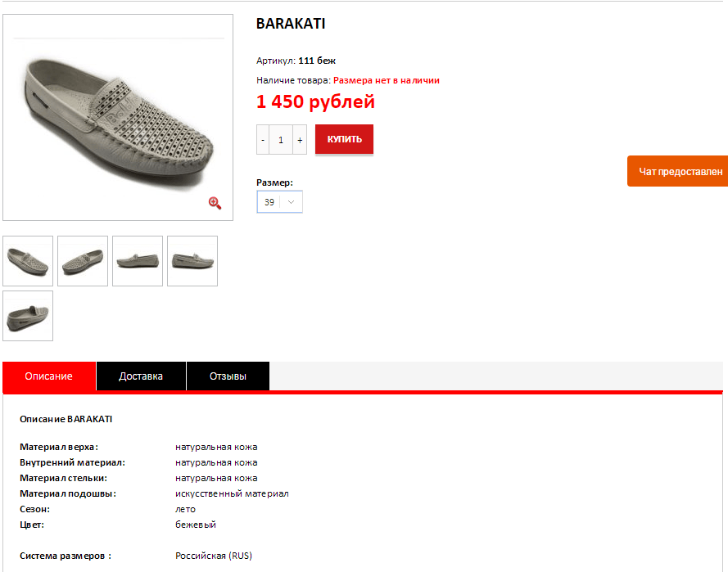Open the orange Чат предоставлен chat widget

coord(677,171)
